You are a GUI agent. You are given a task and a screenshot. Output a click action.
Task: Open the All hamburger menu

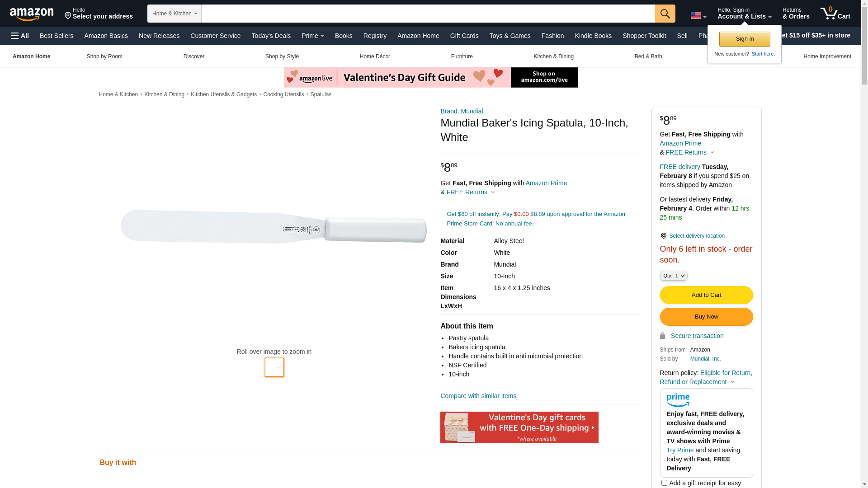20,36
